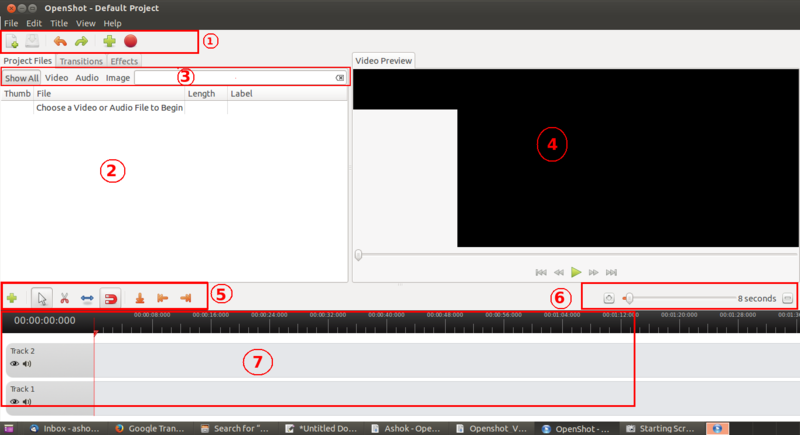Screen dimensions: 800x435
Task: Open the Title menu
Action: (59, 23)
